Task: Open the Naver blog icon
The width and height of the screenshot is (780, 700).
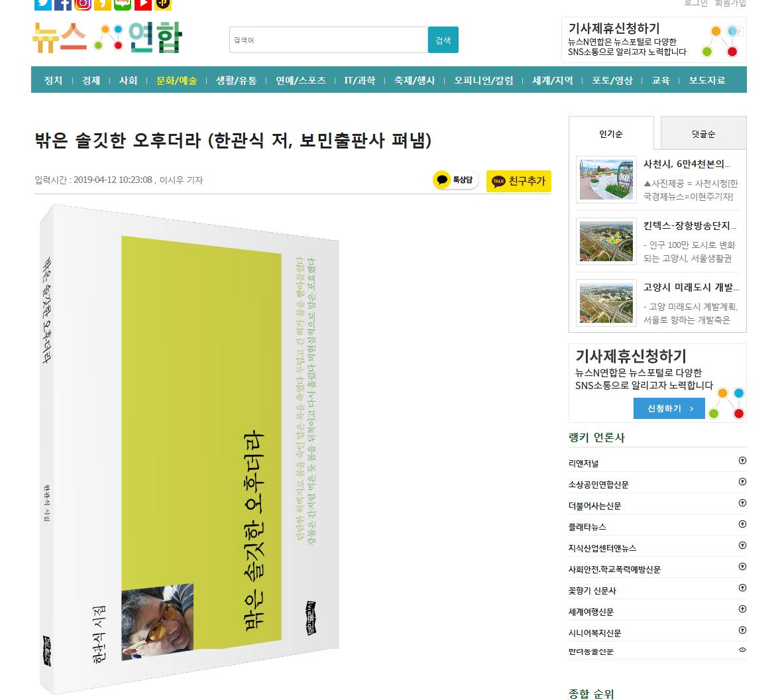Action: (123, 5)
